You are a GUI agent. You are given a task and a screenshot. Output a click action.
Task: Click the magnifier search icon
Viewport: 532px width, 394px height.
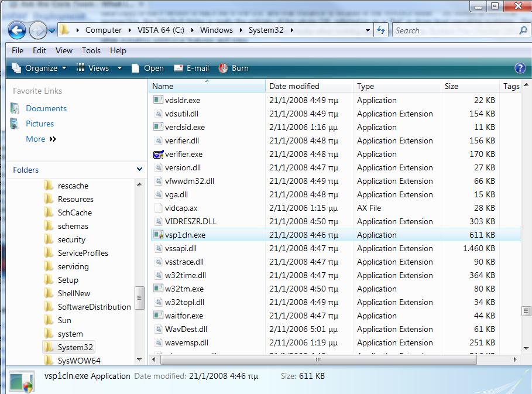(x=523, y=30)
